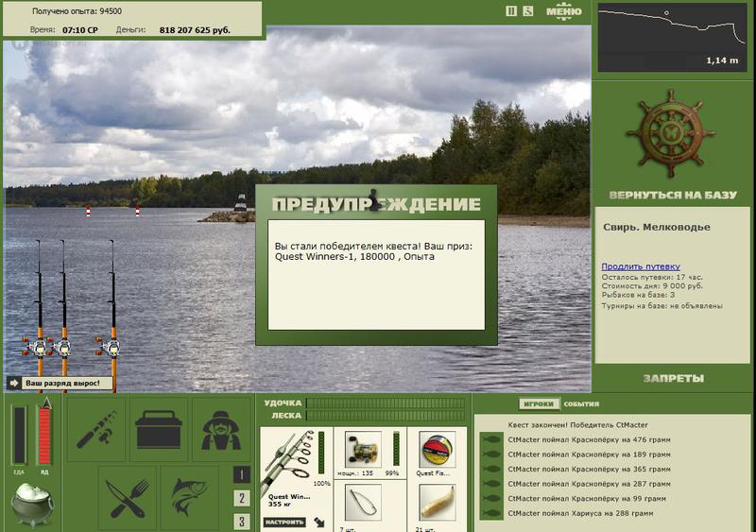Click fish icon for Краснопёрку 365 грамм
Image resolution: width=756 pixels, height=532 pixels.
click(491, 469)
